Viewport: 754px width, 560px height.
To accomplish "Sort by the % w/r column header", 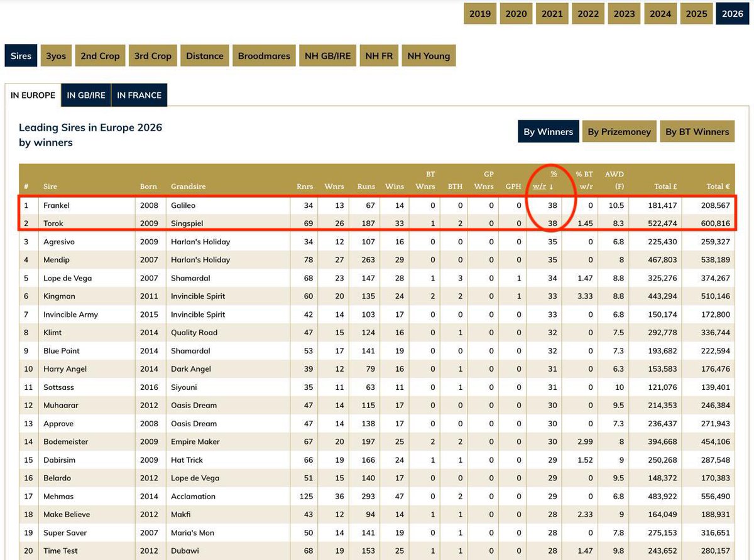I will (x=544, y=180).
